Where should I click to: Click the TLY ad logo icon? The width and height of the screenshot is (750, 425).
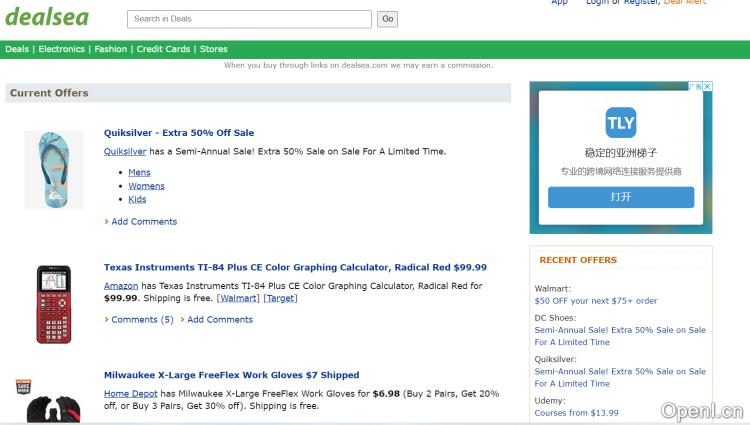coord(620,123)
